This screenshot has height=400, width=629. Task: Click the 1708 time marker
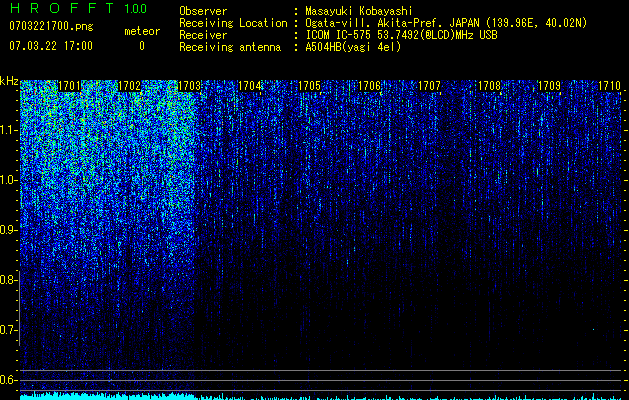489,86
